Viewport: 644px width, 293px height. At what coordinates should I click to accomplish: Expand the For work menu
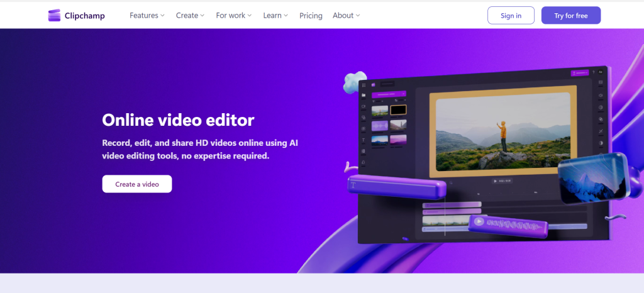[x=234, y=16]
